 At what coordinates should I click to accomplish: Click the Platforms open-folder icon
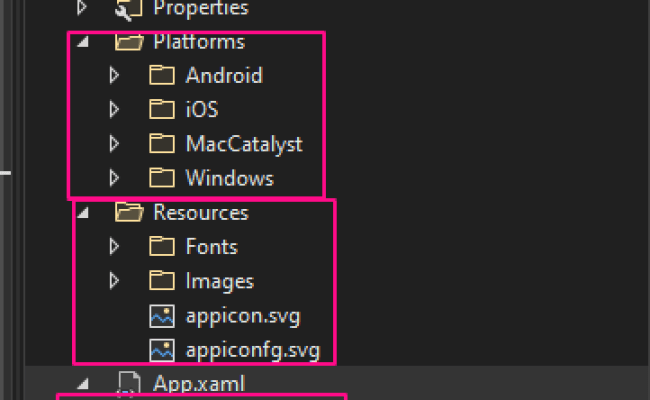[129, 41]
